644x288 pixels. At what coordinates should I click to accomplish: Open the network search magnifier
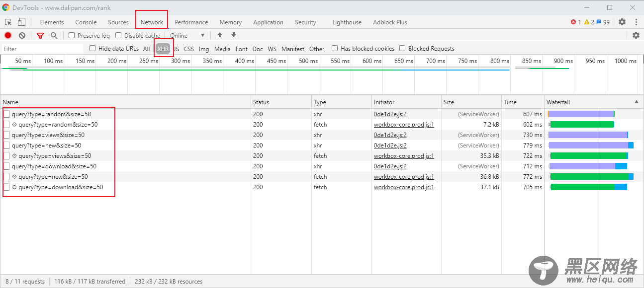pyautogui.click(x=54, y=35)
